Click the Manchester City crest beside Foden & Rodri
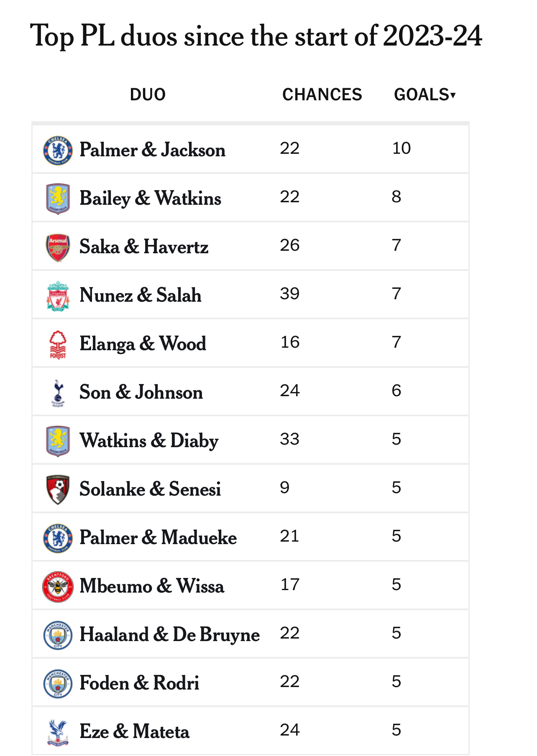 click(58, 684)
